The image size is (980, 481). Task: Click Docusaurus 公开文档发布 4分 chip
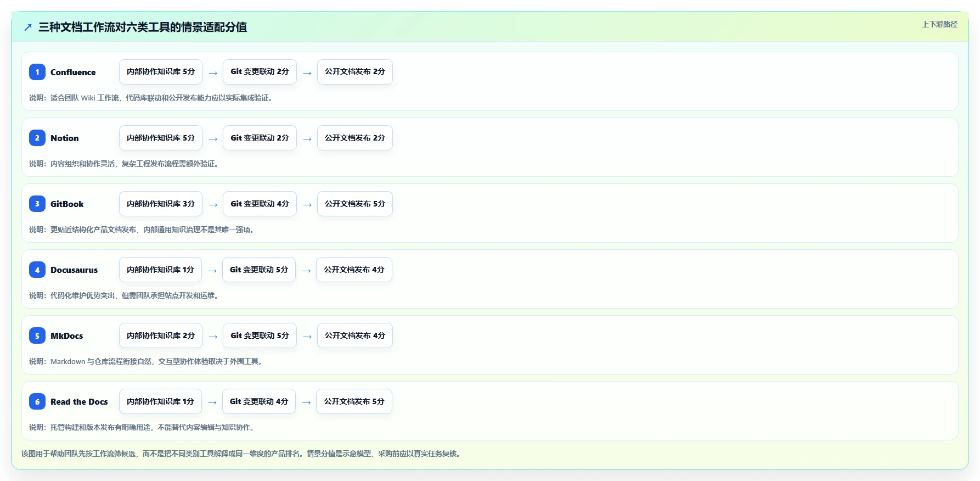tap(354, 270)
